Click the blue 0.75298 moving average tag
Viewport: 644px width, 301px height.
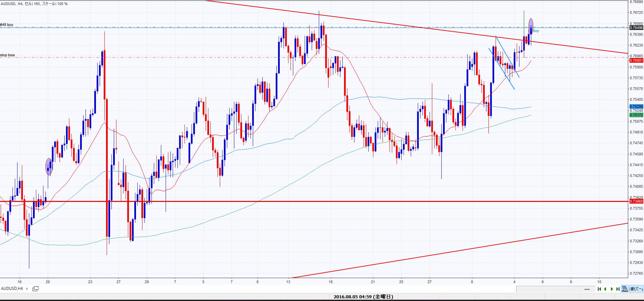tap(636, 107)
